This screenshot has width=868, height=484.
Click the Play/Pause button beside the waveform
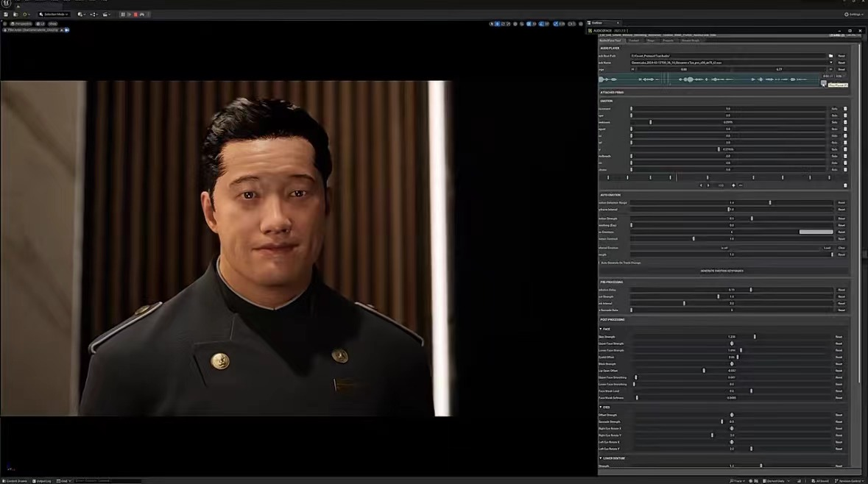(x=823, y=83)
